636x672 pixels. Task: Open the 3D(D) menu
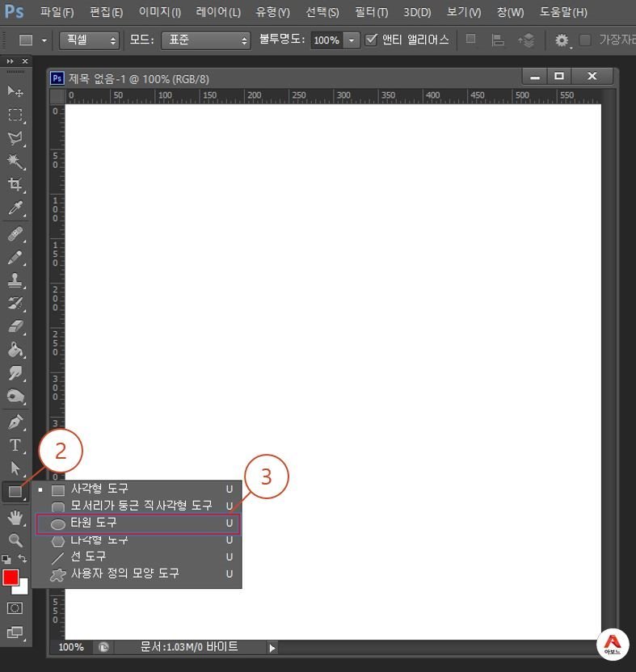point(417,12)
